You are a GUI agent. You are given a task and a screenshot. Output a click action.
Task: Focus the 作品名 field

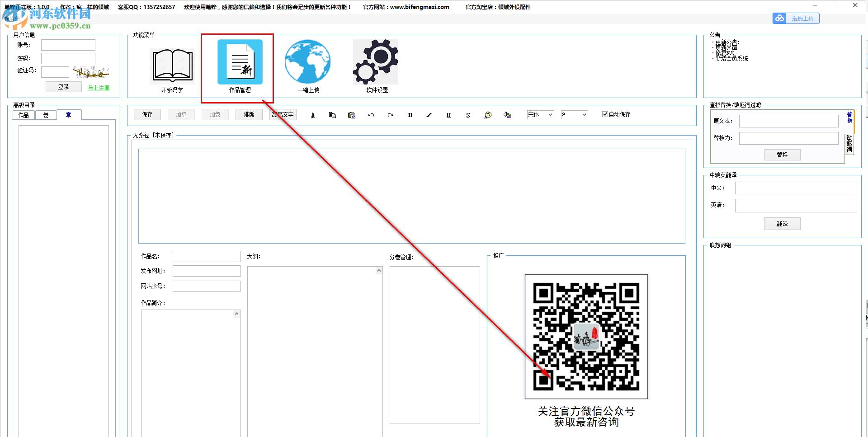207,257
